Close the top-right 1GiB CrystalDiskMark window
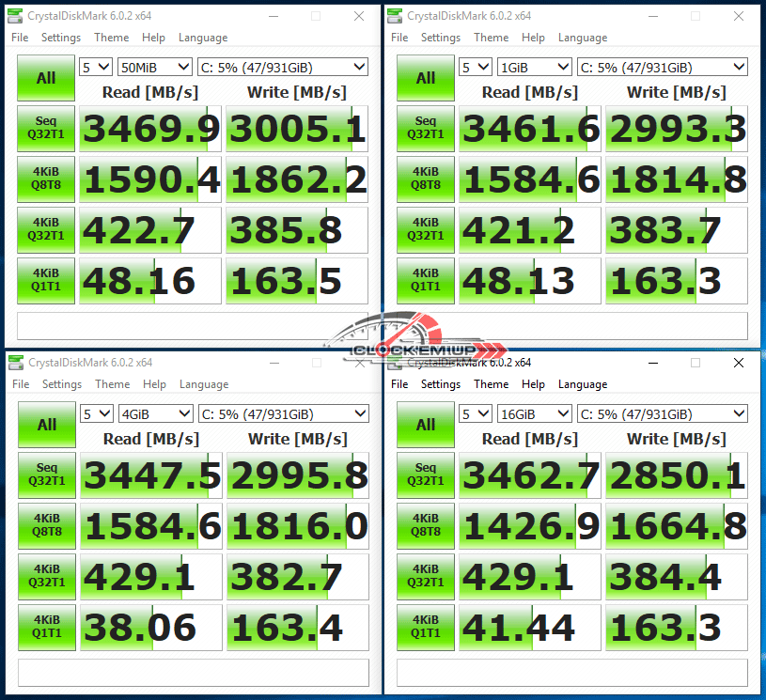 tap(738, 16)
